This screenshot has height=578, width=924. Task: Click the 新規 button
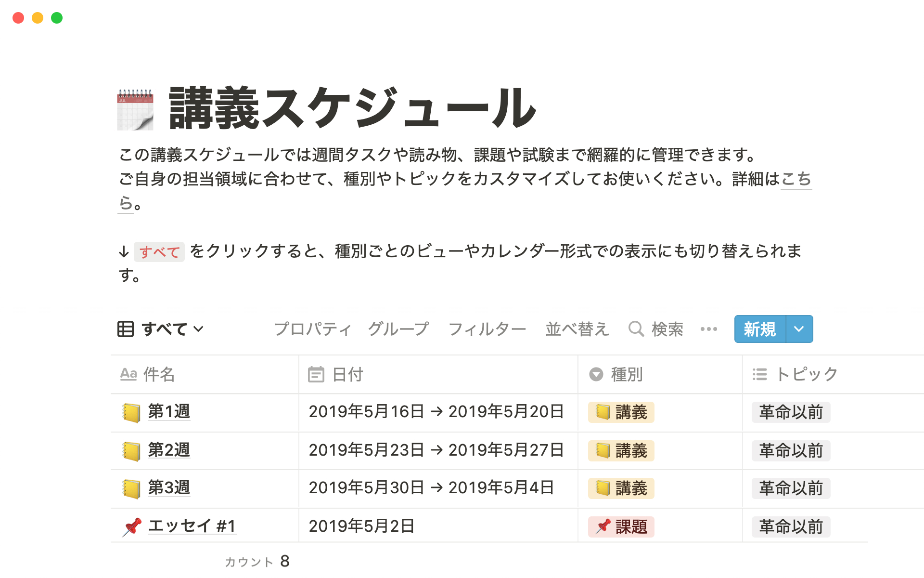759,329
